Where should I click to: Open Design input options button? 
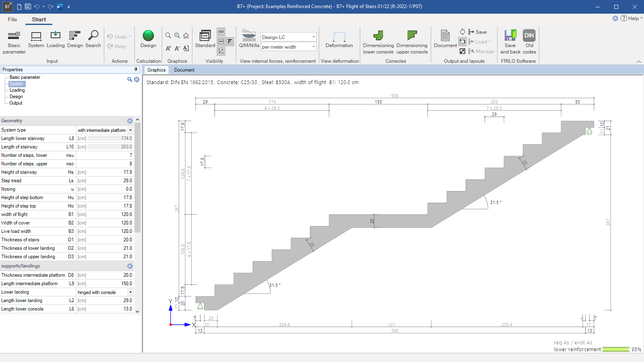[x=75, y=39]
